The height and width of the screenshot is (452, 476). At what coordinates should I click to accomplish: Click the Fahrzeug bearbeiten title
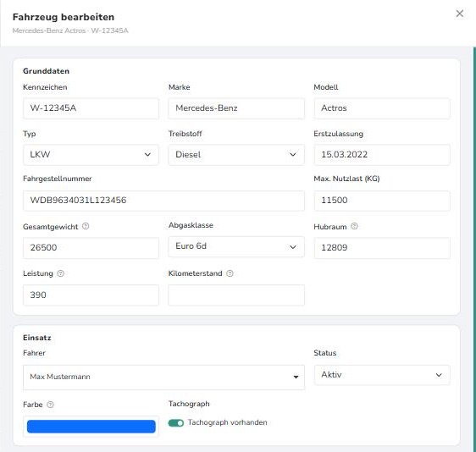click(x=64, y=17)
